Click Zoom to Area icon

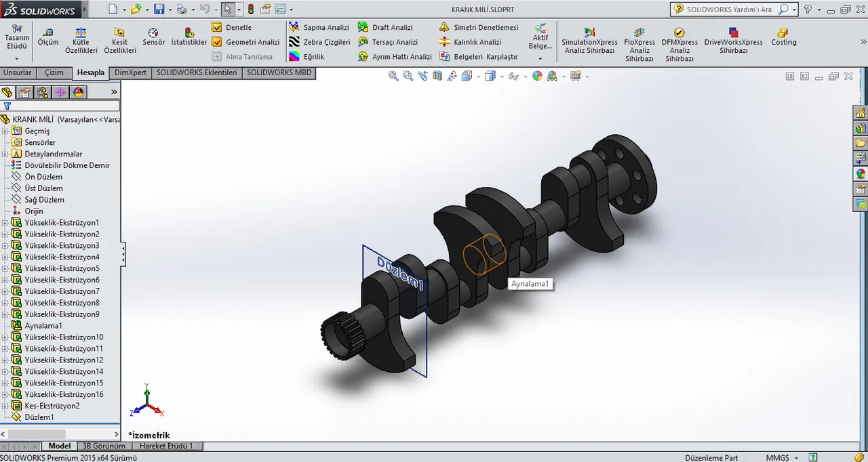click(408, 76)
